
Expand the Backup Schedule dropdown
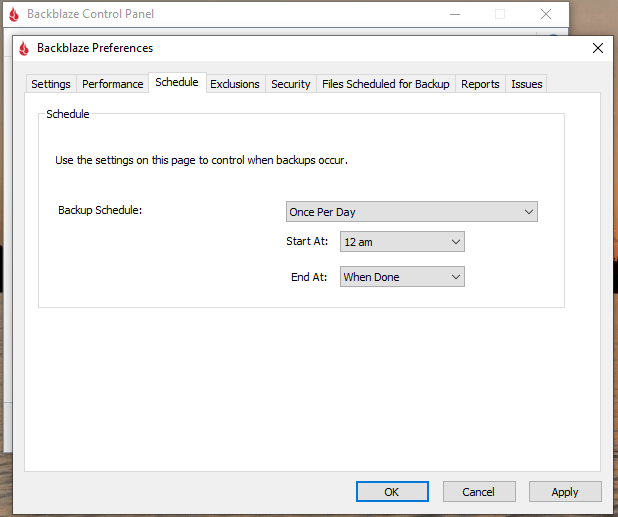411,212
